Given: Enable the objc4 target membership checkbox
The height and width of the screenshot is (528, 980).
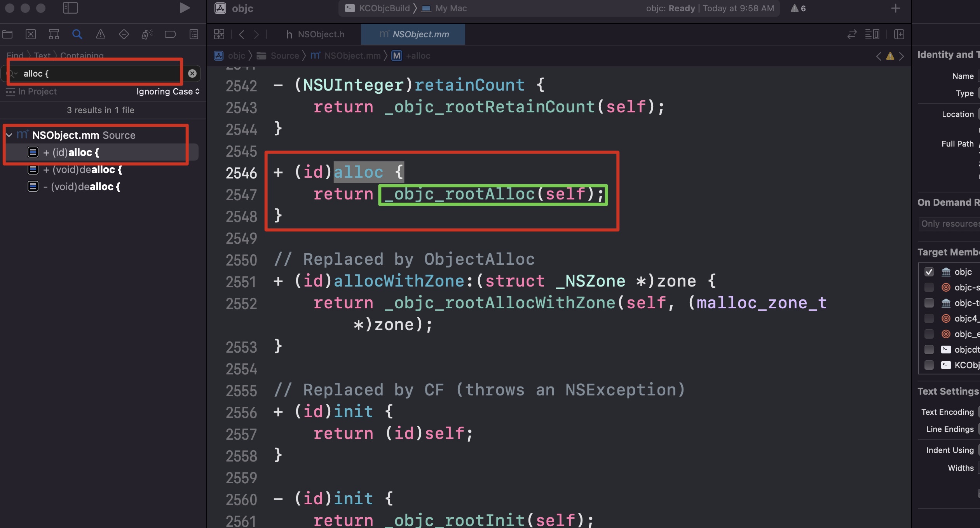Looking at the screenshot, I should (x=929, y=318).
